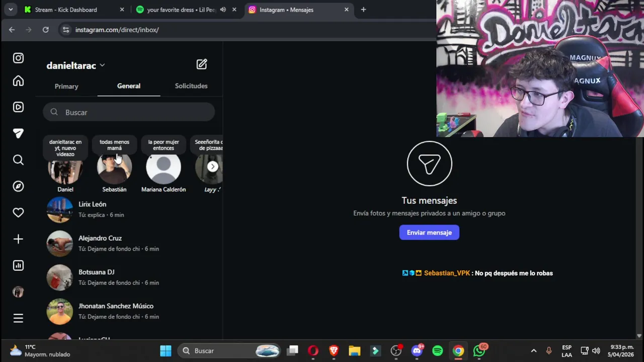Open the Jhonatan Sanchez Músico conversation
Image resolution: width=644 pixels, height=362 pixels.
pyautogui.click(x=129, y=311)
